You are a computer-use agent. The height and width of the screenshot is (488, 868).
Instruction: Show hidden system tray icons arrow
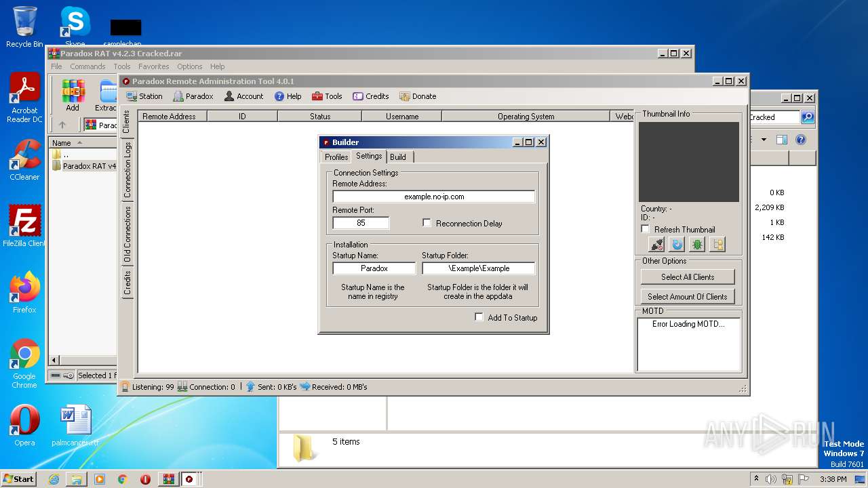756,479
